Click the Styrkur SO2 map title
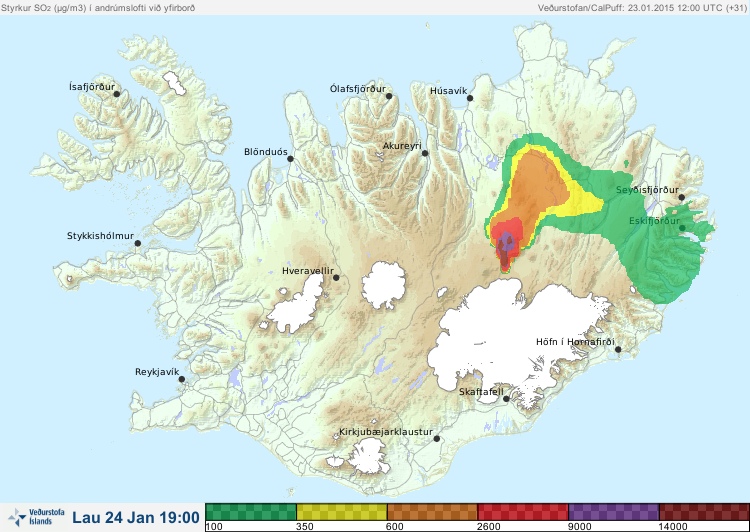The image size is (750, 532). click(x=98, y=8)
